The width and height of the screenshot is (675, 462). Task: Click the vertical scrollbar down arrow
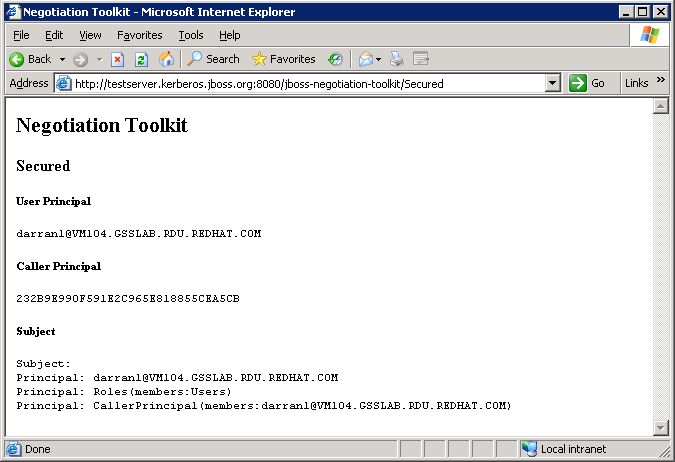660,428
